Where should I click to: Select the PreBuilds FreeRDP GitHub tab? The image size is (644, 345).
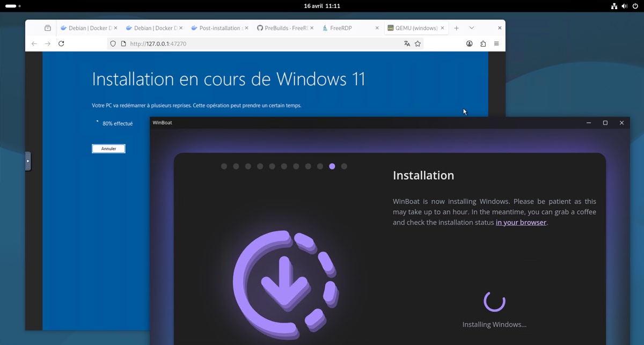tap(283, 28)
